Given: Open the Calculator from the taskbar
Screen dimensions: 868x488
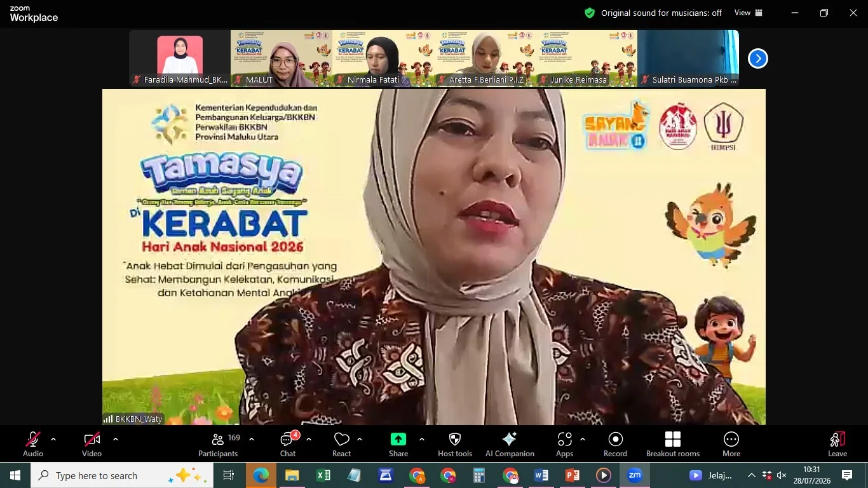Looking at the screenshot, I should coord(479,475).
